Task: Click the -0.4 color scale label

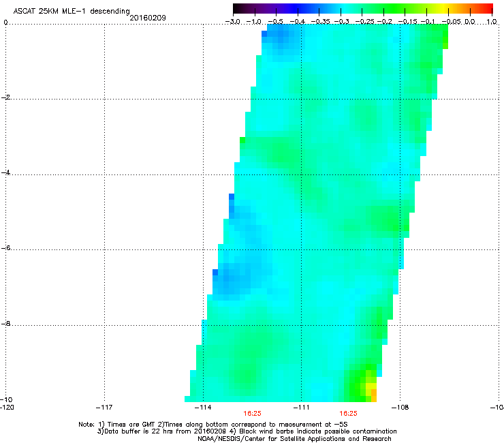Action: pyautogui.click(x=298, y=22)
